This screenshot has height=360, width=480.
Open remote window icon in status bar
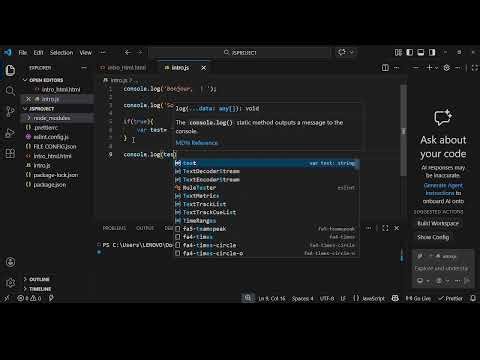click(x=6, y=298)
